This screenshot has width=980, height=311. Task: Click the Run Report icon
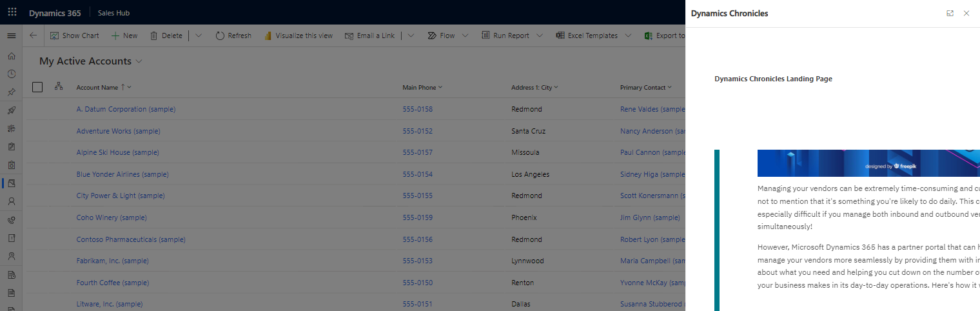pos(485,35)
